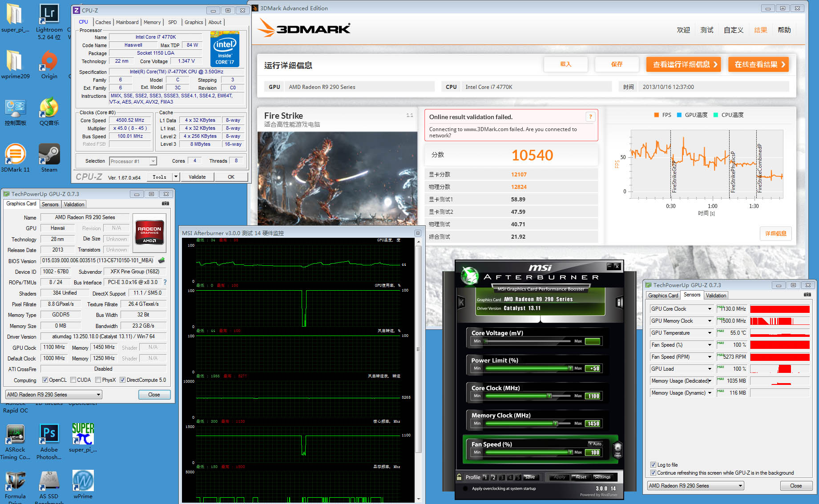This screenshot has height=504, width=819.
Task: Launch the wPrime desktop shortcut
Action: [x=83, y=484]
